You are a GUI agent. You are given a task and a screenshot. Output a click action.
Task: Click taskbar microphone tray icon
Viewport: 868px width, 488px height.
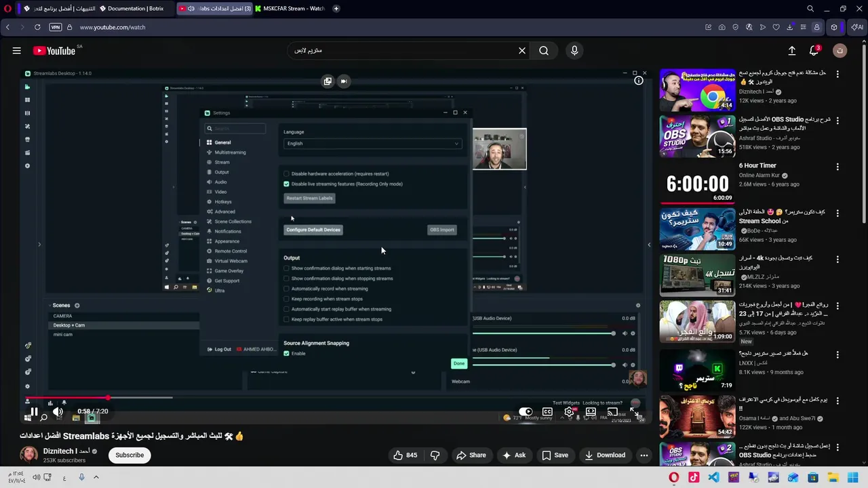[x=81, y=477]
